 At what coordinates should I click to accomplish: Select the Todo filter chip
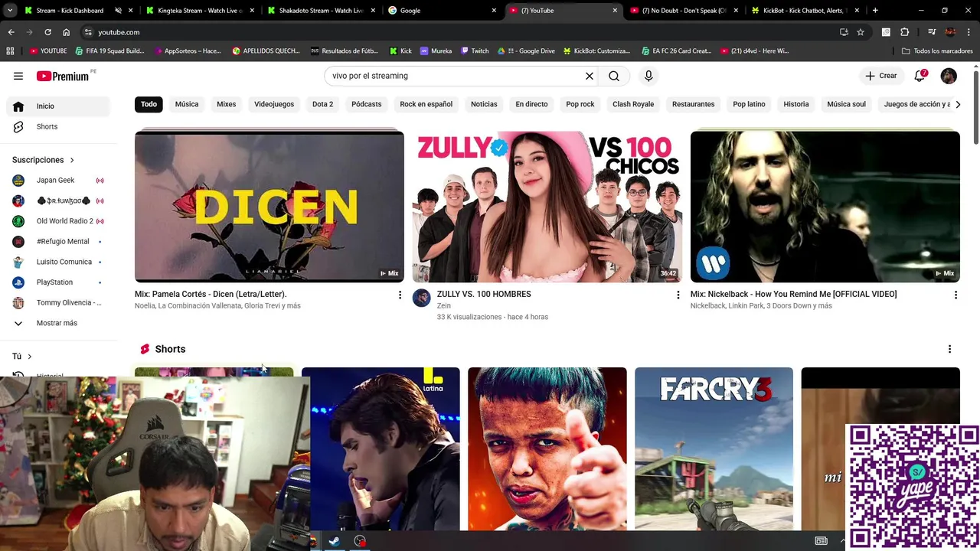(x=149, y=104)
